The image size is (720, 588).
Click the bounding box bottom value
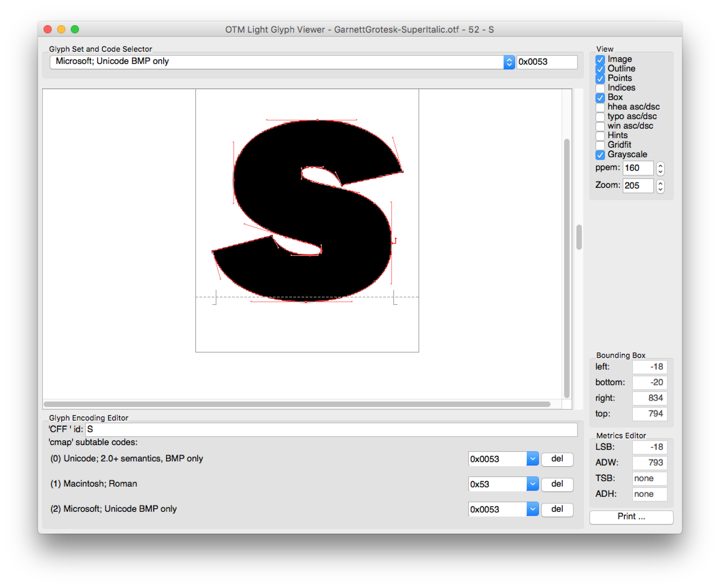650,382
